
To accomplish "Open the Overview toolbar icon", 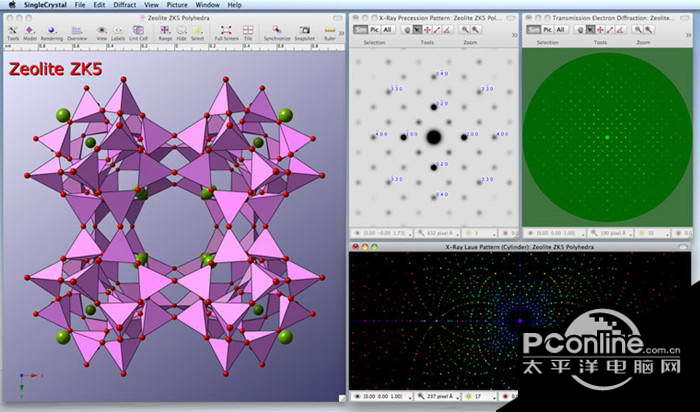I will point(78,32).
